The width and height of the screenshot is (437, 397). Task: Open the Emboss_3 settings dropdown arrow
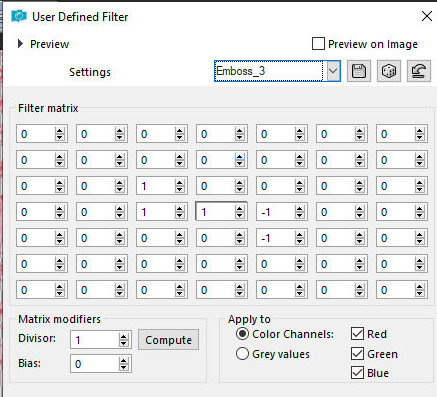(333, 71)
